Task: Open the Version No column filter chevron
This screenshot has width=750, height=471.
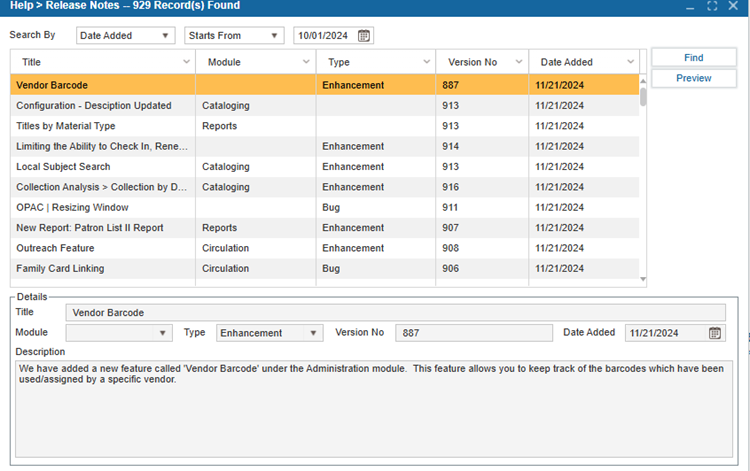Action: pyautogui.click(x=518, y=62)
